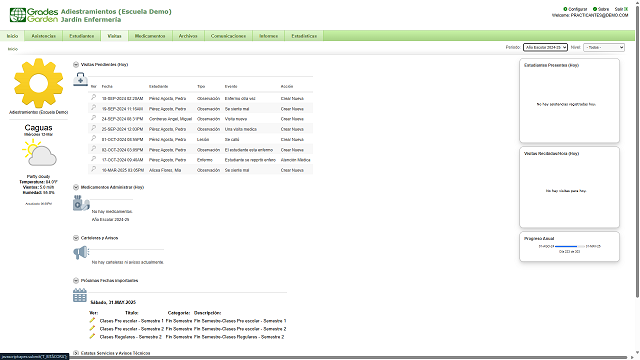640x360 pixels.
Task: Click the Inicio breadcrumb link
Action: pos(13,49)
